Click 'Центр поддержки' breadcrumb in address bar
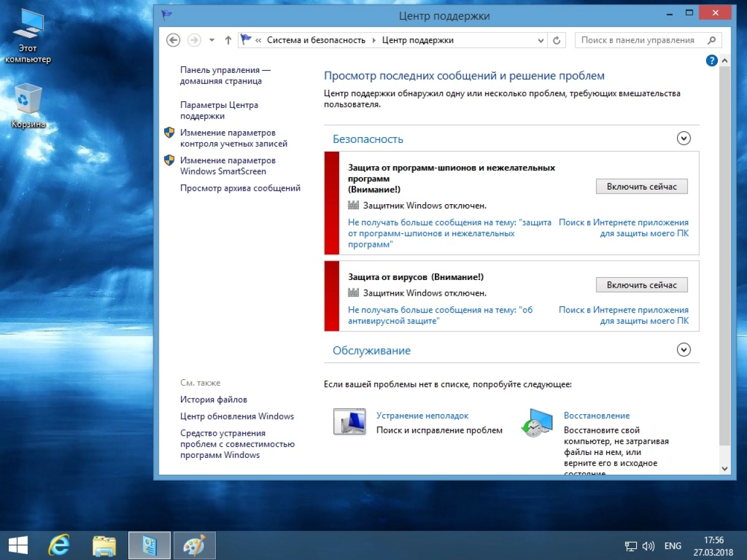 pyautogui.click(x=418, y=40)
